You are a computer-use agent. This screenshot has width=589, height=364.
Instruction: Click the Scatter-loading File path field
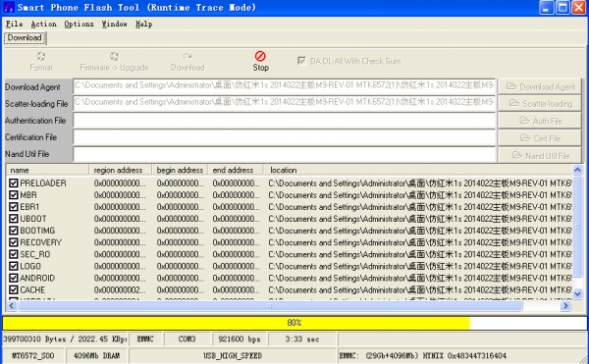[x=285, y=102]
